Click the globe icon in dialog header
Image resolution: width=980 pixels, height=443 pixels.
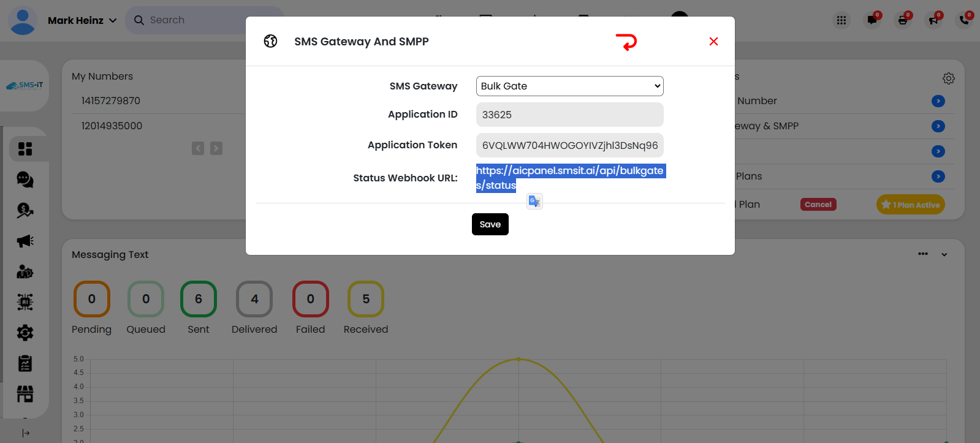tap(270, 41)
